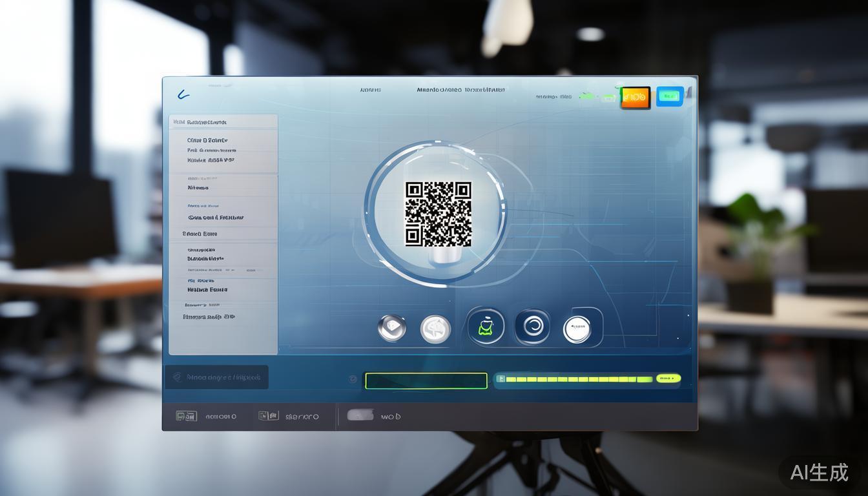Toggle the gray switch beside 'wob'
868x496 pixels.
(360, 415)
